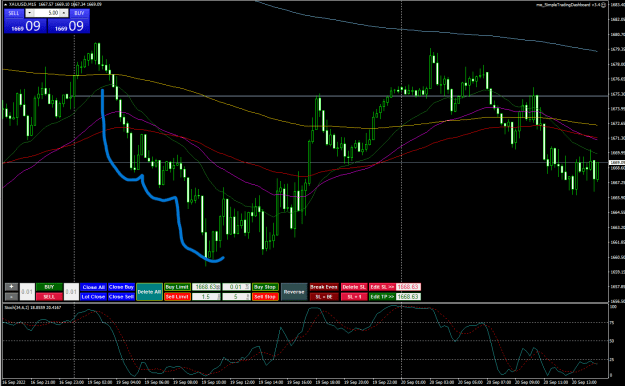Click the 5 field left of Sell Stop
Image resolution: width=625 pixels, height=386 pixels.
point(236,297)
